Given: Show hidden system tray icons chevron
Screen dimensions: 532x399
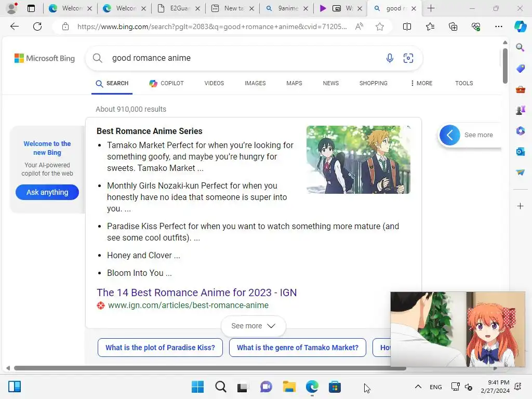Looking at the screenshot, I should (418, 387).
